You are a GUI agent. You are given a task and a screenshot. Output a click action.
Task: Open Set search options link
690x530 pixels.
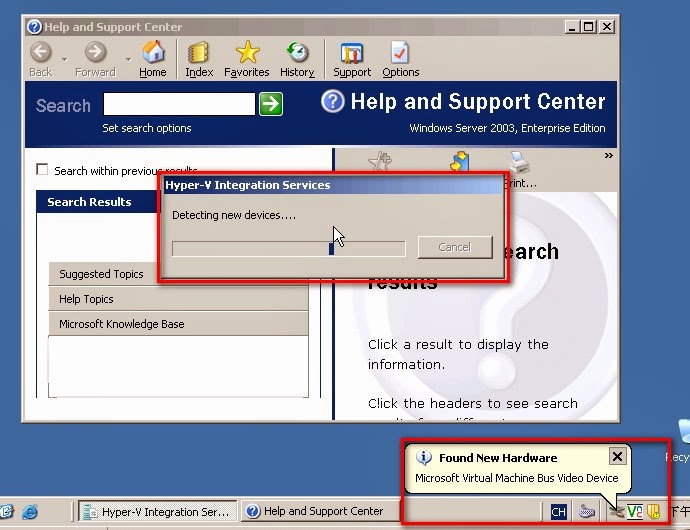147,128
